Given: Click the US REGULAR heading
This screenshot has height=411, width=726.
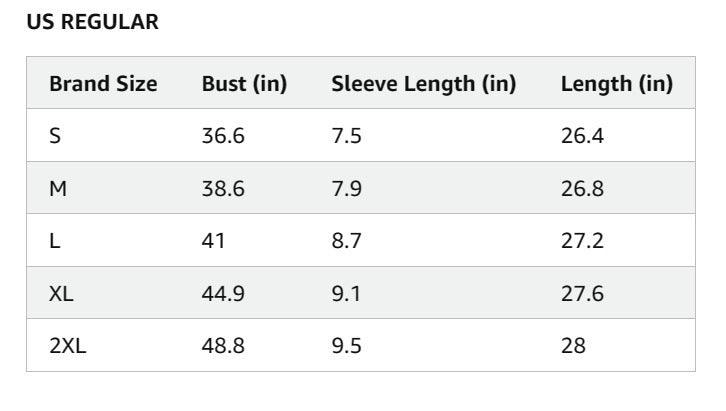Looking at the screenshot, I should 92,22.
